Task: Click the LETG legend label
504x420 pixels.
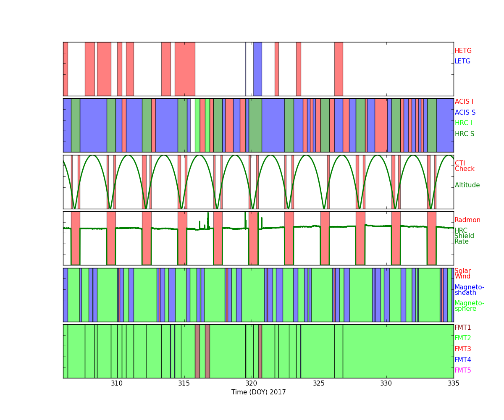Action: click(462, 61)
